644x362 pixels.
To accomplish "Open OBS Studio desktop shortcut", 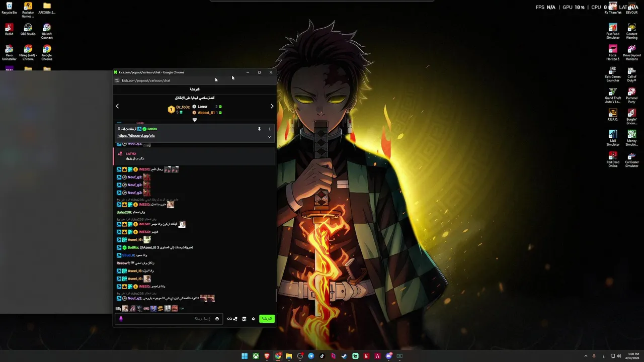I will coord(28,30).
